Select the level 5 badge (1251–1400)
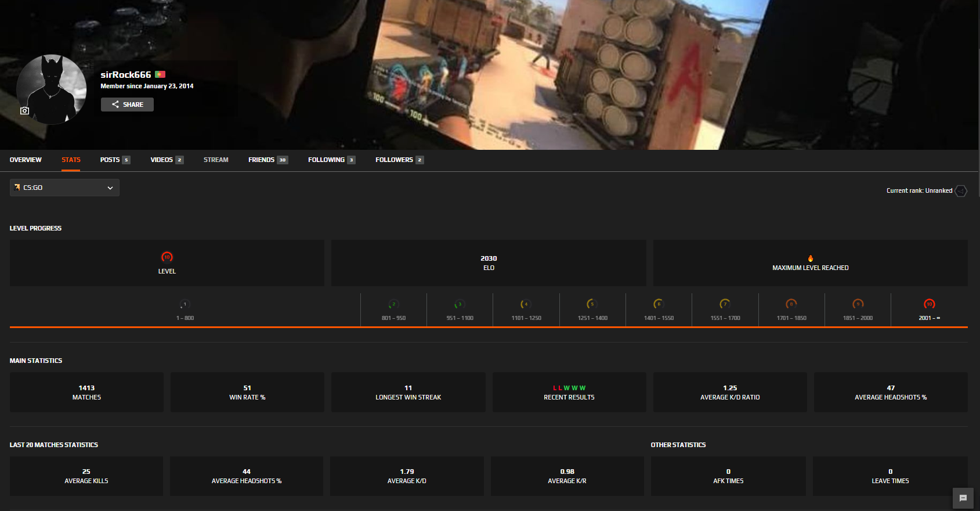980x511 pixels. click(x=592, y=304)
